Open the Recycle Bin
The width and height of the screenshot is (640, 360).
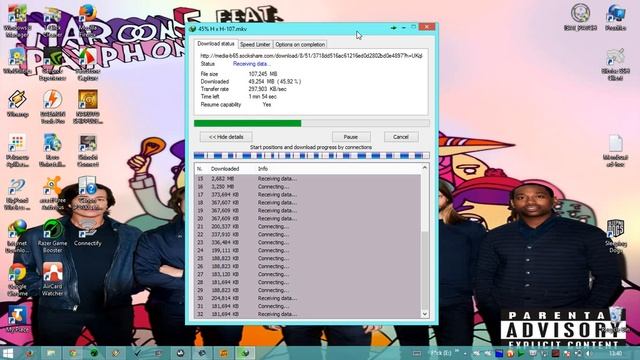tap(616, 320)
